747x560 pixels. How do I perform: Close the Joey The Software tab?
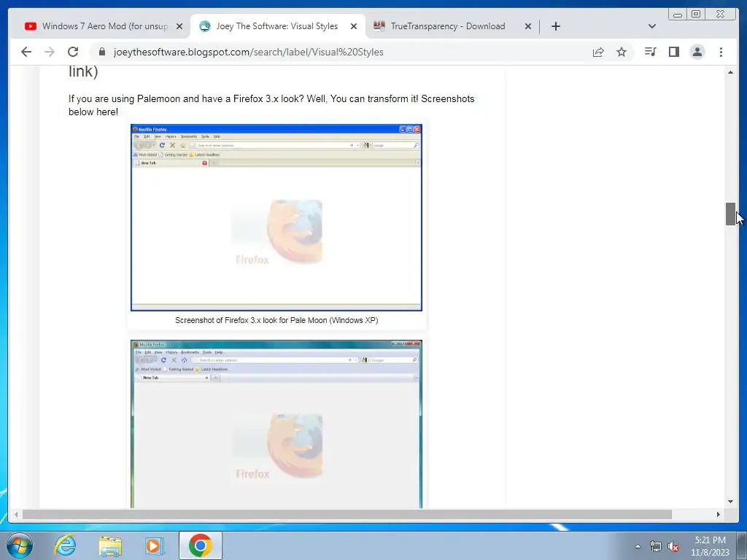[x=354, y=27]
